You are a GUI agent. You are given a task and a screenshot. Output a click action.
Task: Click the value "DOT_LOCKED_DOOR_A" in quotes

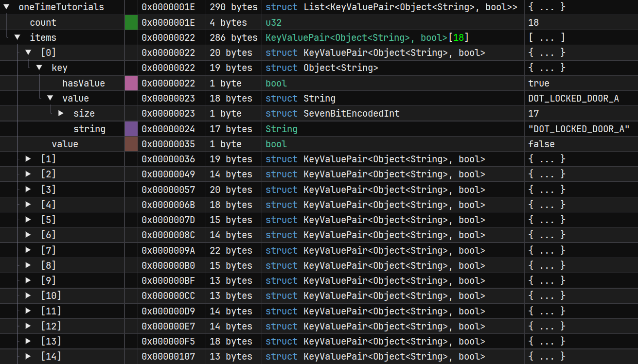pos(579,129)
